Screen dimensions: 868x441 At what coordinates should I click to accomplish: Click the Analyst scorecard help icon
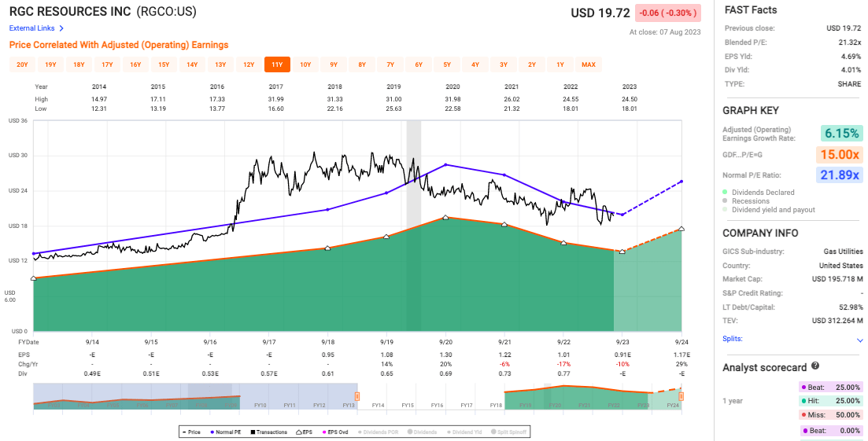[814, 366]
